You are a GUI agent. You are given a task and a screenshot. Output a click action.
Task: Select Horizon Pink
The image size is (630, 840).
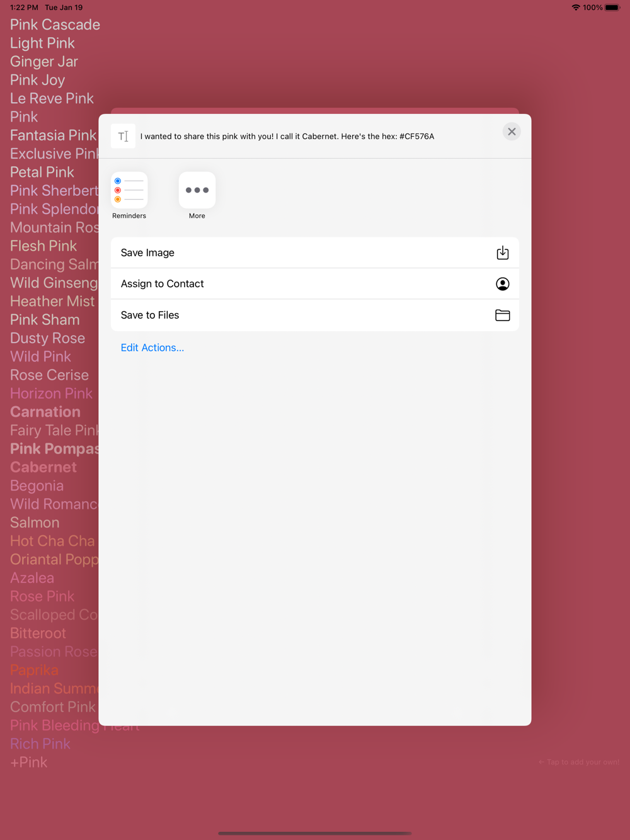point(51,393)
